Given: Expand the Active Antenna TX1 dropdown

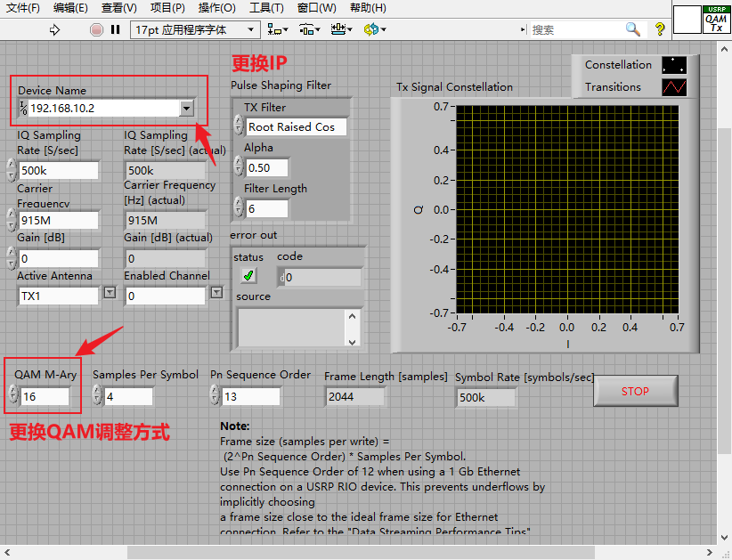Looking at the screenshot, I should pos(110,293).
